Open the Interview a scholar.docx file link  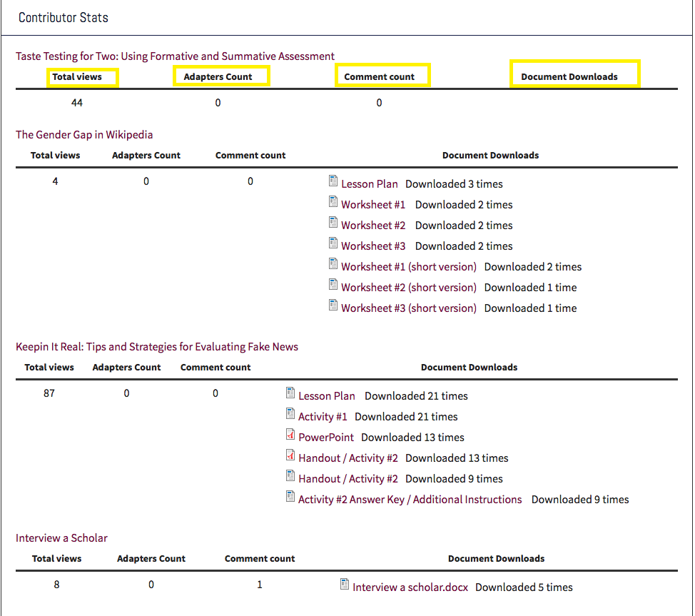tap(410, 587)
